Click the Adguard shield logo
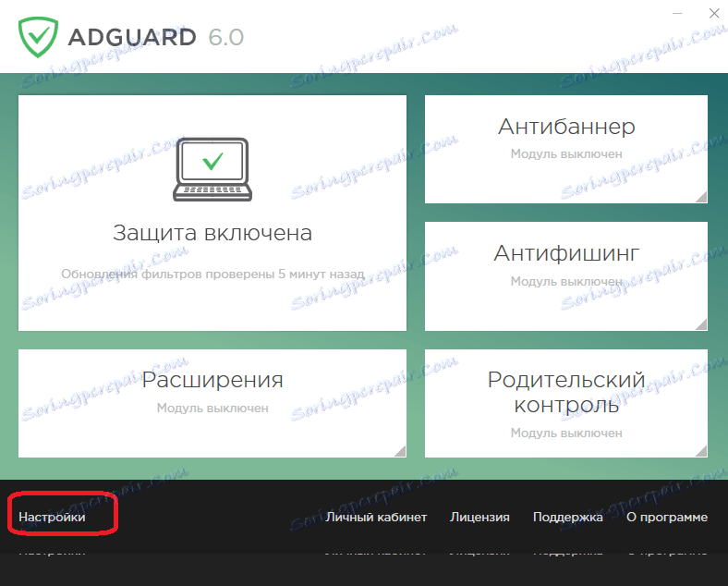Image resolution: width=728 pixels, height=586 pixels. pos(38,37)
